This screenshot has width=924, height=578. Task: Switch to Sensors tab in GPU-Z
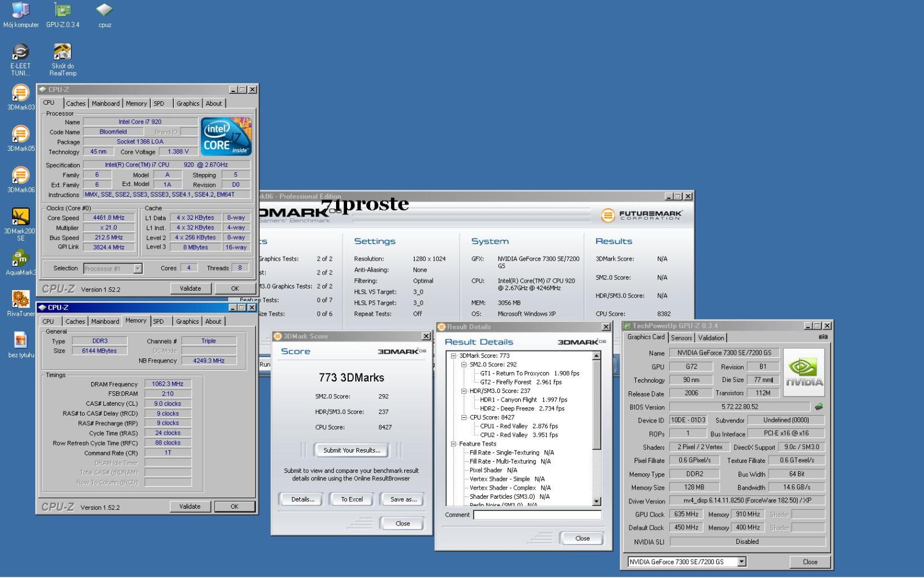click(x=681, y=338)
